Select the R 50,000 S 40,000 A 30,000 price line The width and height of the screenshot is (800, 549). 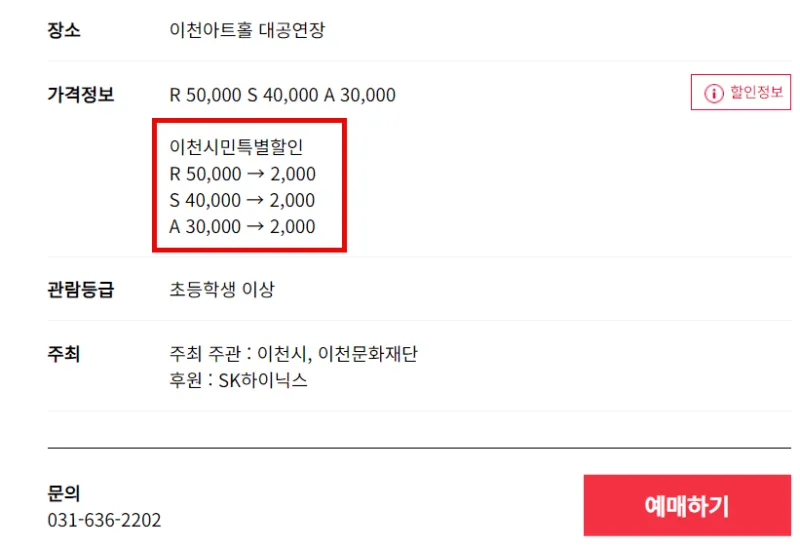pyautogui.click(x=282, y=95)
